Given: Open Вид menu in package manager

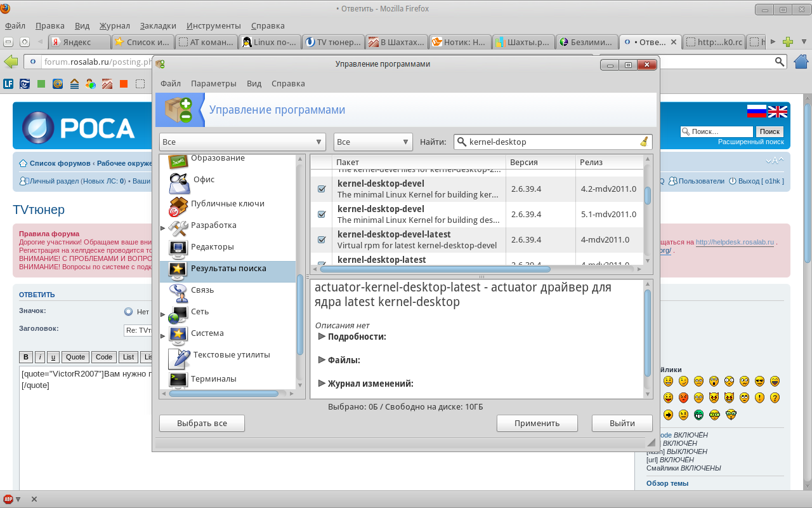Looking at the screenshot, I should pyautogui.click(x=254, y=83).
